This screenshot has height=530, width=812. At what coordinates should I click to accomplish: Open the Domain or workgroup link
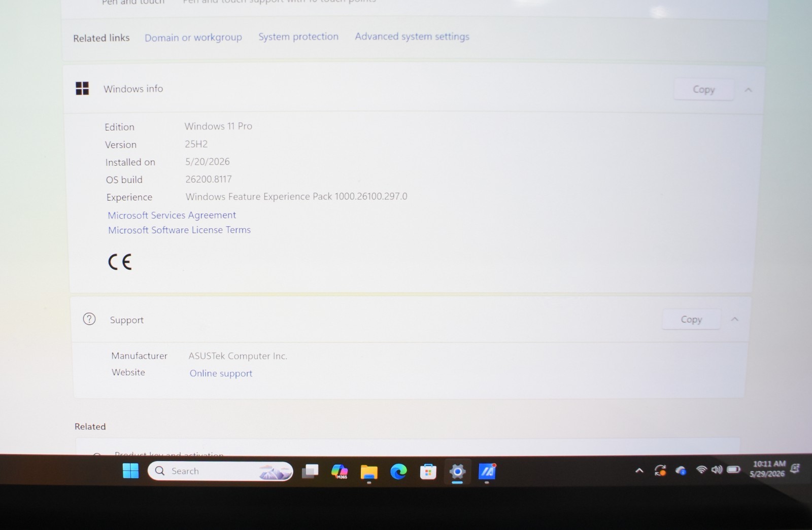coord(193,38)
